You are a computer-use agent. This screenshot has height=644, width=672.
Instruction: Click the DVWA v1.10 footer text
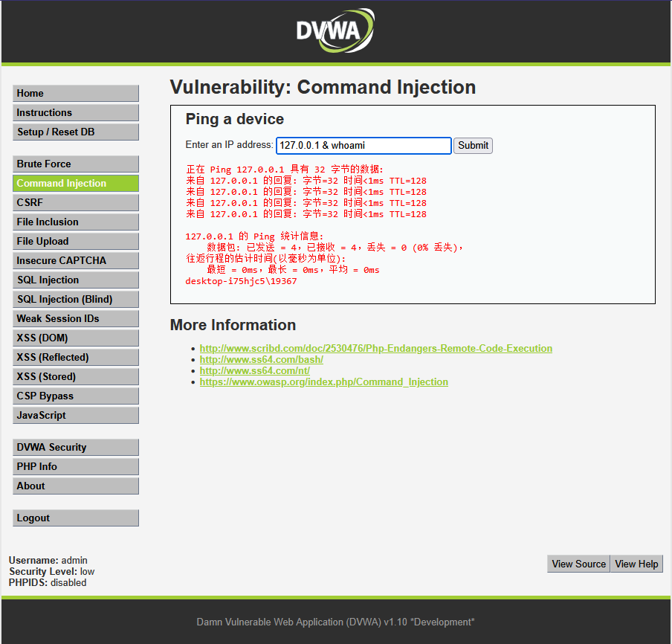(x=335, y=622)
